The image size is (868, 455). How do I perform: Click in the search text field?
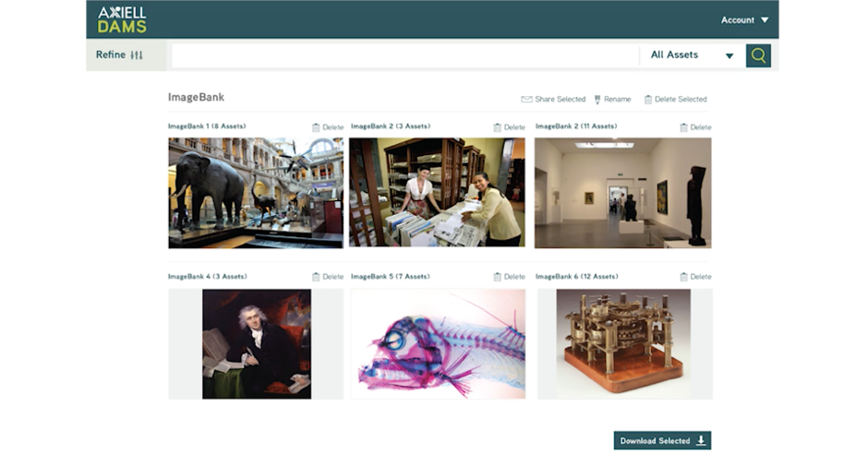point(405,55)
